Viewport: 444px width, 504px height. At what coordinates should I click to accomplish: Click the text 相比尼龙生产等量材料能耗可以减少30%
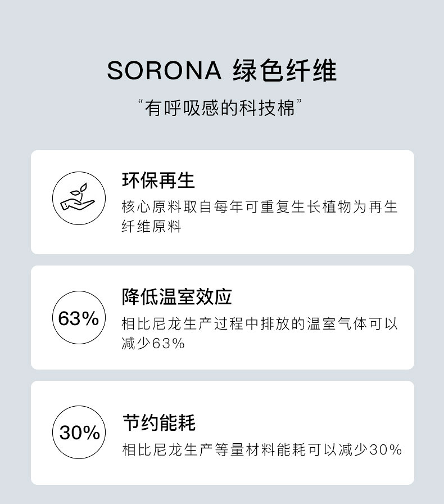[x=262, y=449]
